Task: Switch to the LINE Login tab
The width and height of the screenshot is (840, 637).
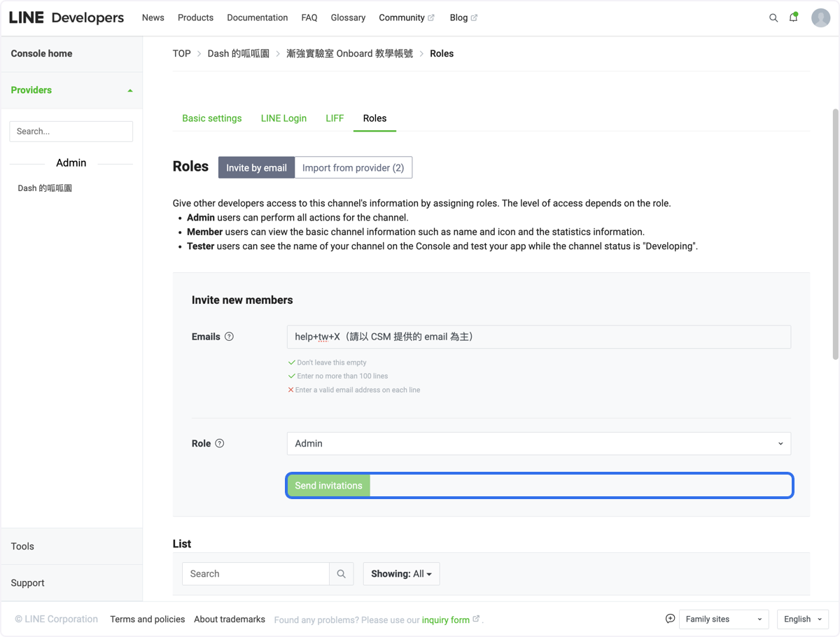Action: [283, 118]
